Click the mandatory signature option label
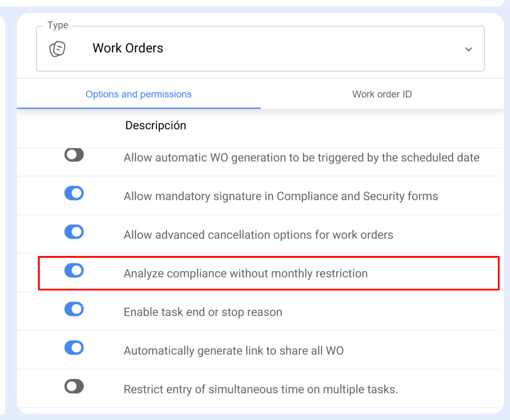Viewport: 510px width, 420px height. coord(281,196)
